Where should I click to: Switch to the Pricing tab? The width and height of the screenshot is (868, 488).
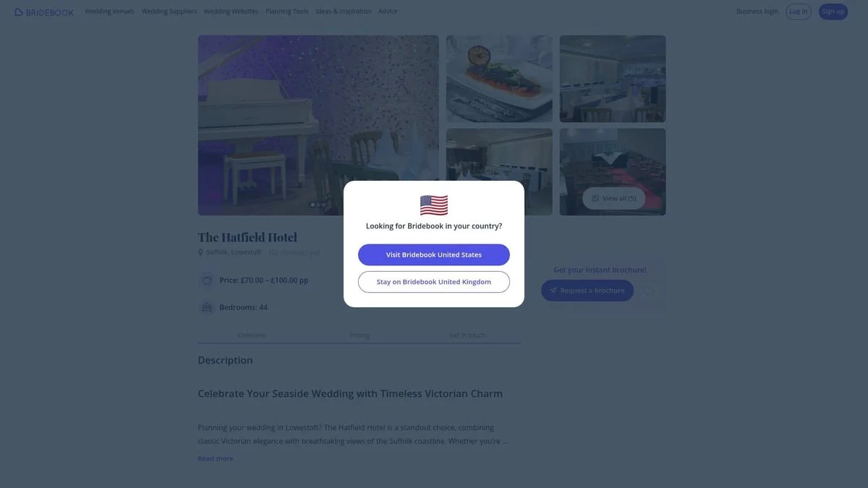(x=359, y=335)
